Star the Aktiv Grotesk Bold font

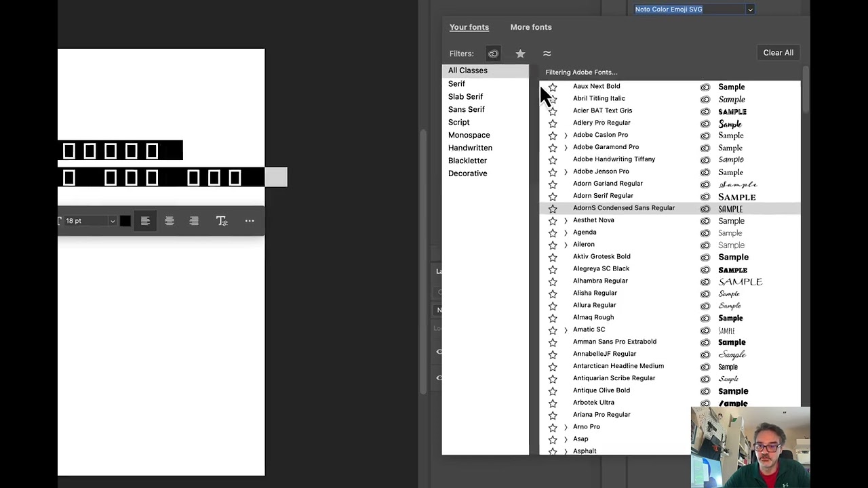553,257
